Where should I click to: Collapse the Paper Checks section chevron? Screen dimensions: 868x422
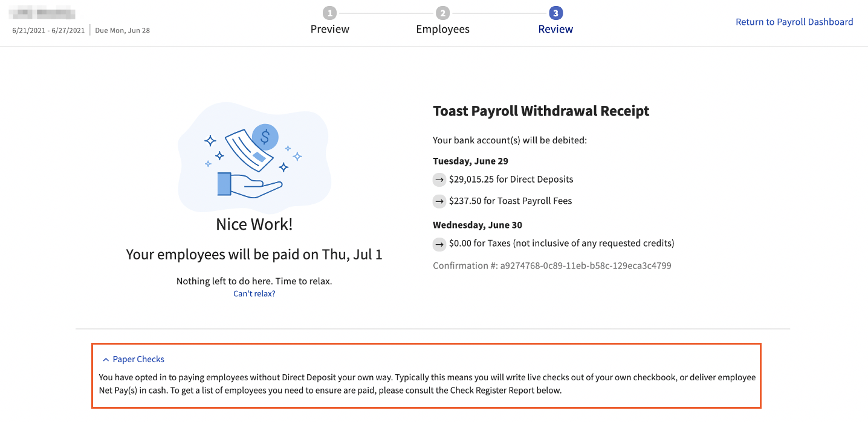[106, 359]
